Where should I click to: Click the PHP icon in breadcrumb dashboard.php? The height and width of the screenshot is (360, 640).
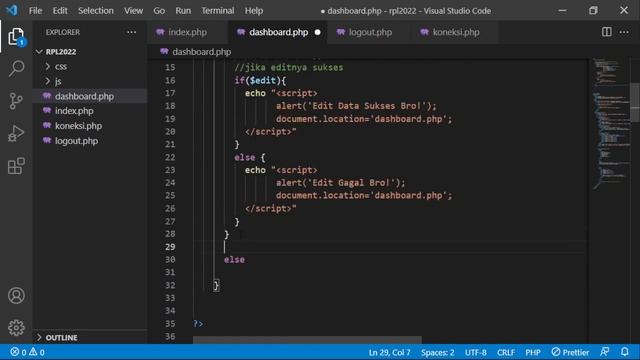(x=164, y=51)
